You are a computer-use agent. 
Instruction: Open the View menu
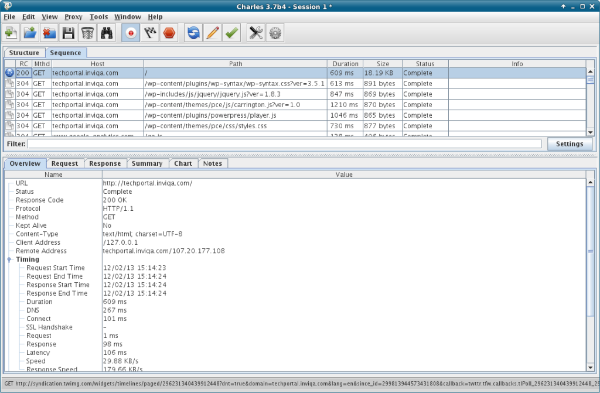[x=50, y=17]
